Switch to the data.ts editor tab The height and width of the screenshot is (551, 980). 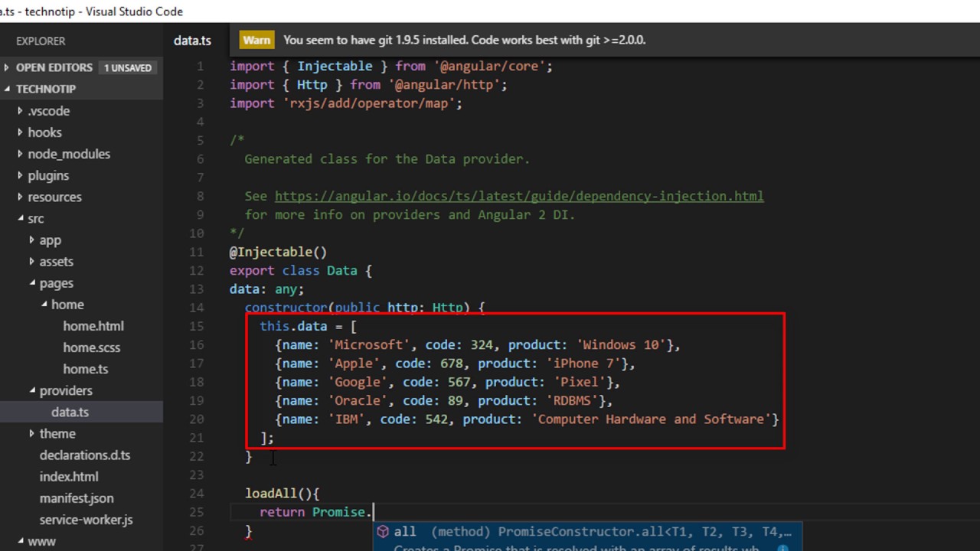[192, 41]
